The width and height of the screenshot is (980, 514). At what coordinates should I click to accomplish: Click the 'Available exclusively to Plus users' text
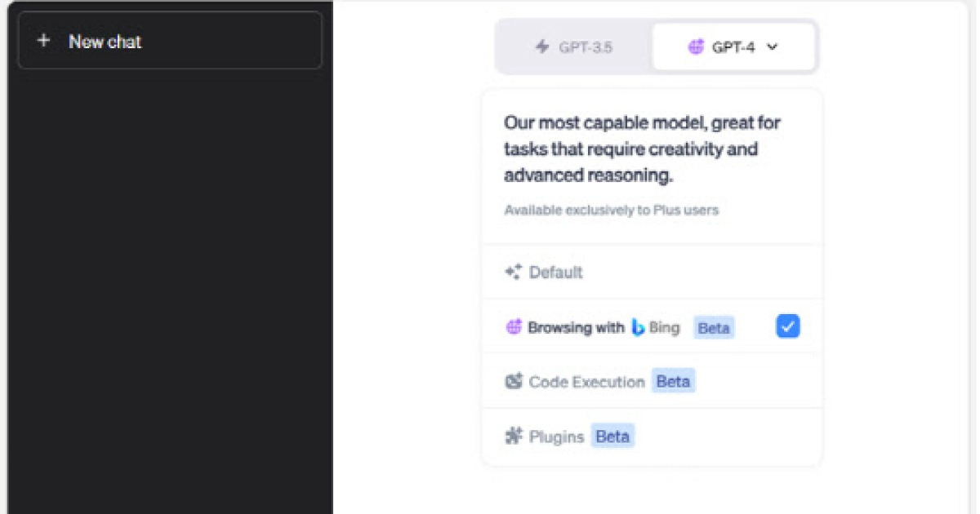click(611, 210)
